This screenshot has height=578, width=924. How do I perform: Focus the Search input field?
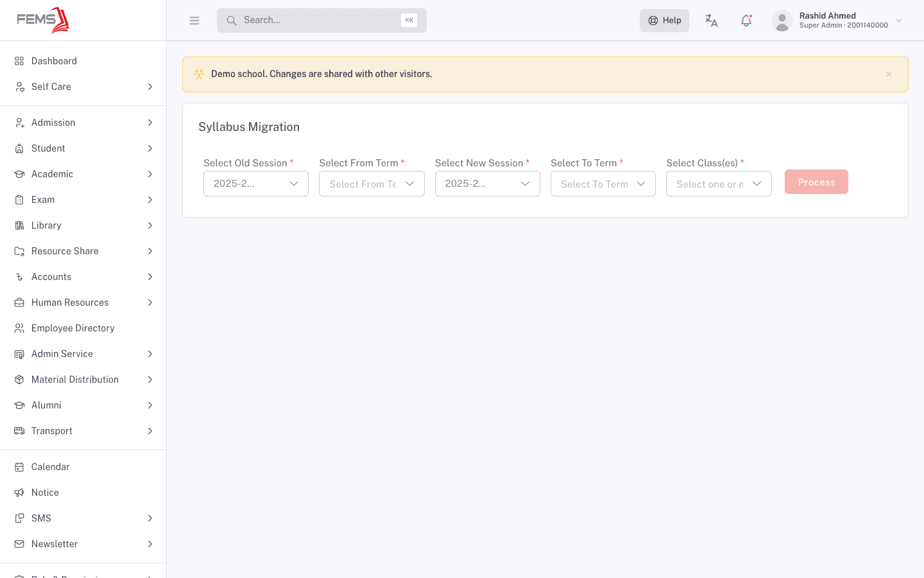(321, 21)
